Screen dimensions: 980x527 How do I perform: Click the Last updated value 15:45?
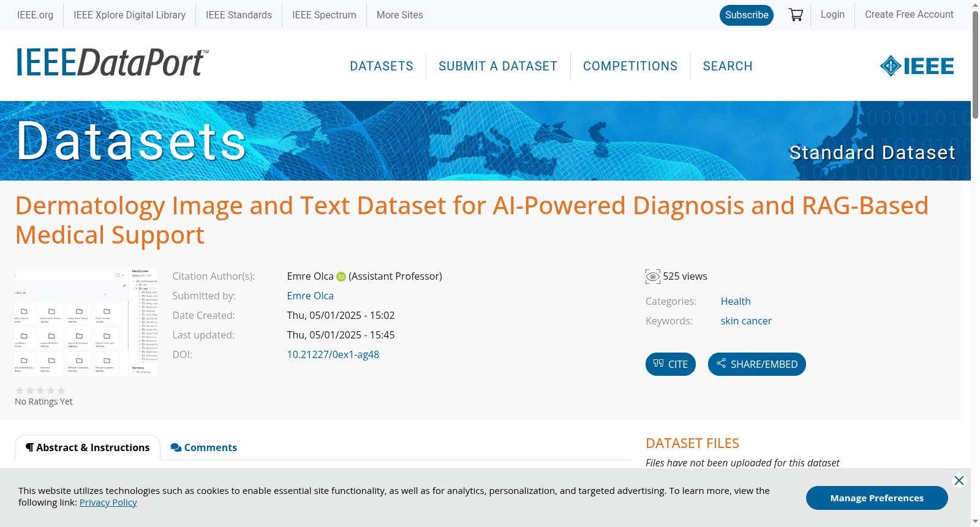(x=341, y=335)
